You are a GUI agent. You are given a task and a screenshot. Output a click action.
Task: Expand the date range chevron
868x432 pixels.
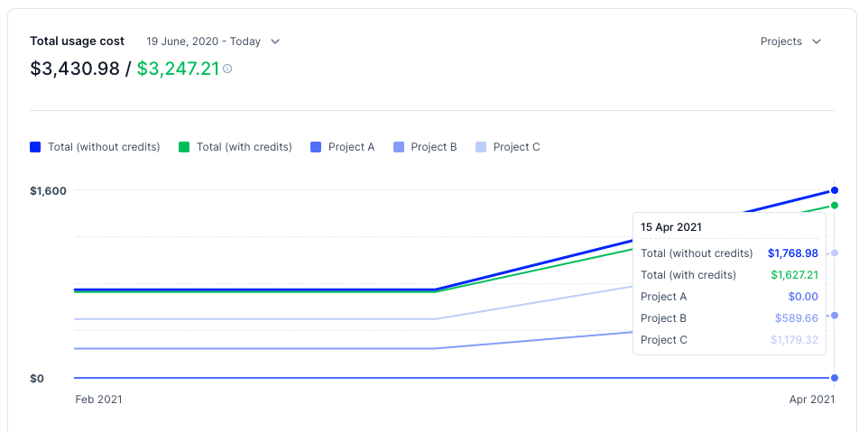coord(275,41)
